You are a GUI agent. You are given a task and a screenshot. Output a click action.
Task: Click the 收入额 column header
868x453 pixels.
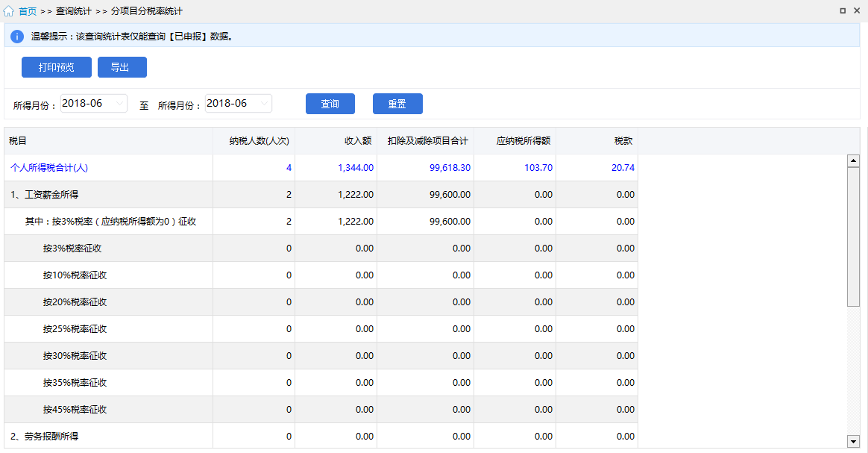pos(336,140)
